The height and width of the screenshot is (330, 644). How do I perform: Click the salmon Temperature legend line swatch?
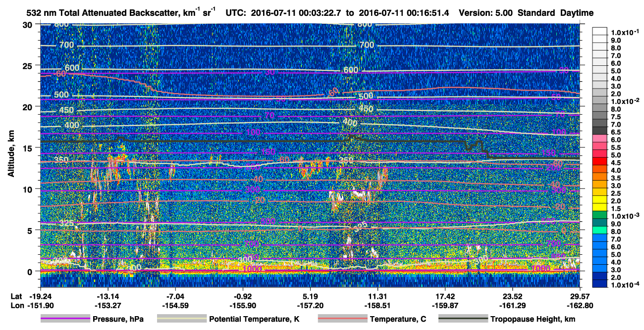[342, 319]
